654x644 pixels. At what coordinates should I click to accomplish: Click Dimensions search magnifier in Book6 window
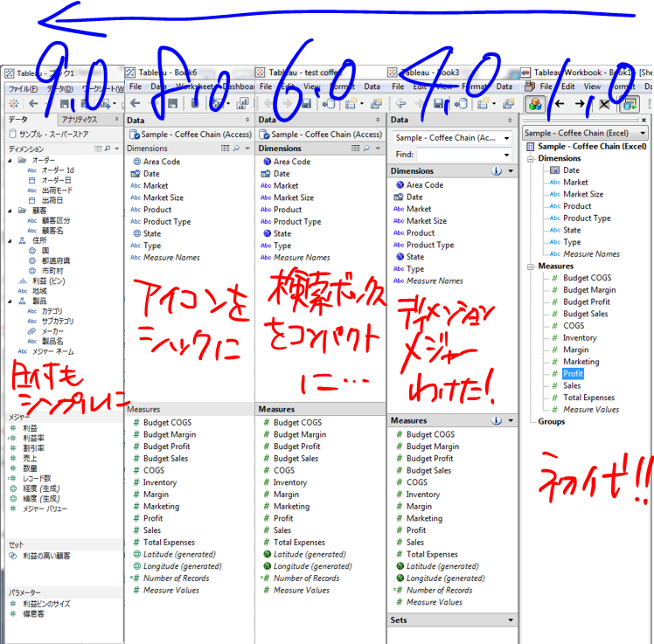tap(236, 148)
